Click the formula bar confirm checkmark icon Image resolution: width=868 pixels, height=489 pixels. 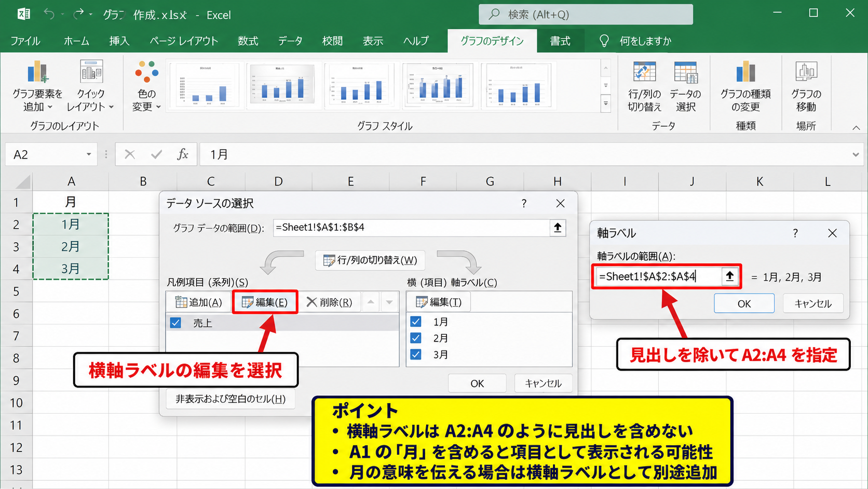(x=156, y=154)
